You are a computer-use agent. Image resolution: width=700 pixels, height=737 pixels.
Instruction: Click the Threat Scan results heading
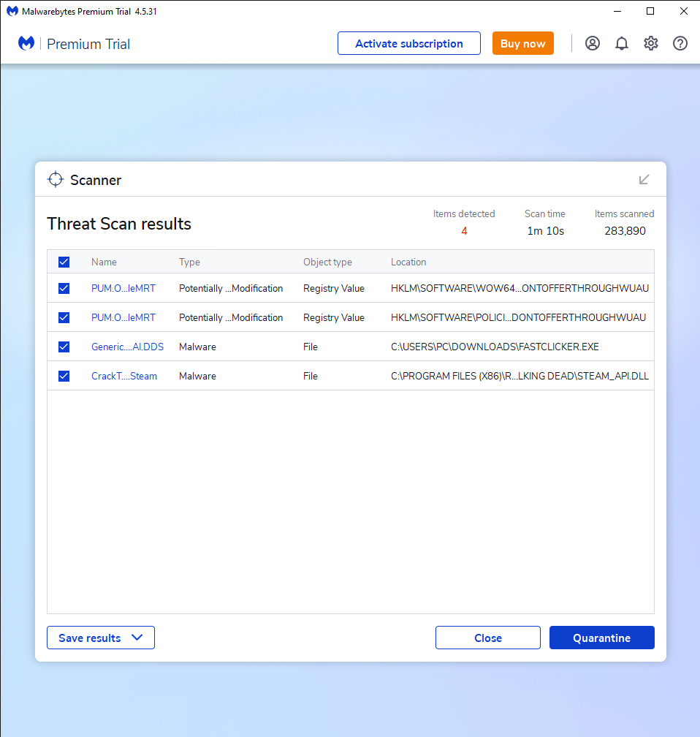119,224
